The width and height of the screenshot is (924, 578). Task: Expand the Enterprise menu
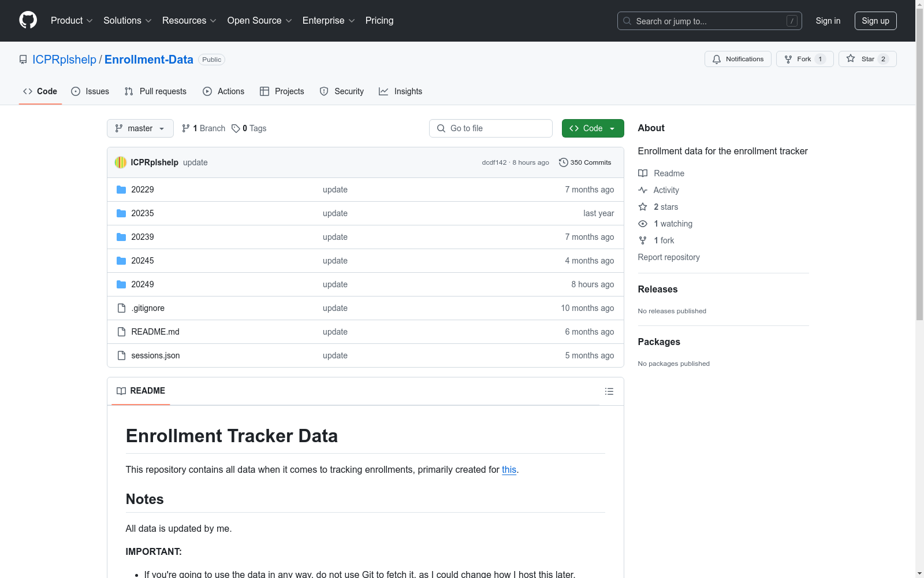[329, 20]
